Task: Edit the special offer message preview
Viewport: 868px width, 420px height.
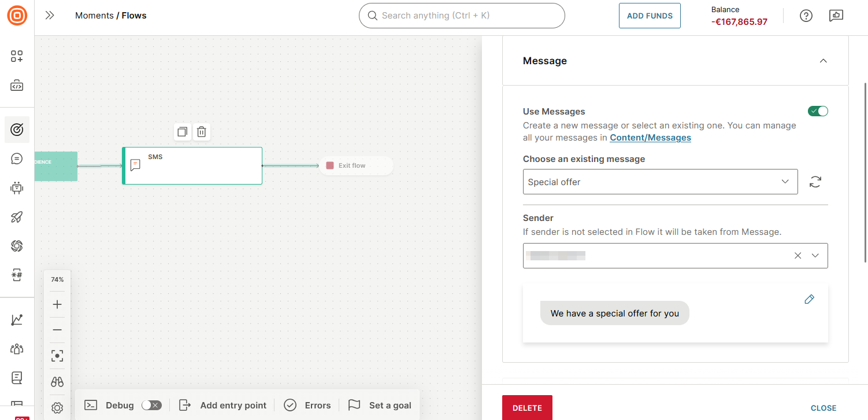Action: [x=809, y=299]
